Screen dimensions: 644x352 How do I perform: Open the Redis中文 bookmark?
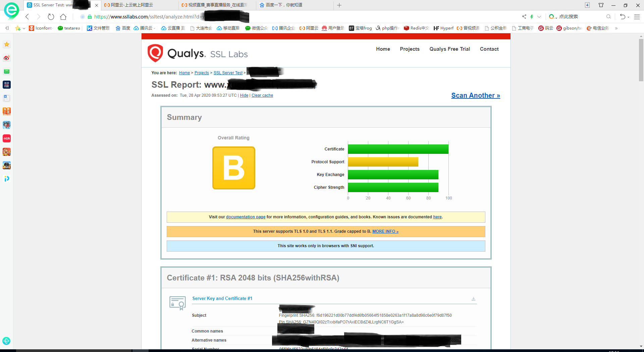tap(416, 28)
